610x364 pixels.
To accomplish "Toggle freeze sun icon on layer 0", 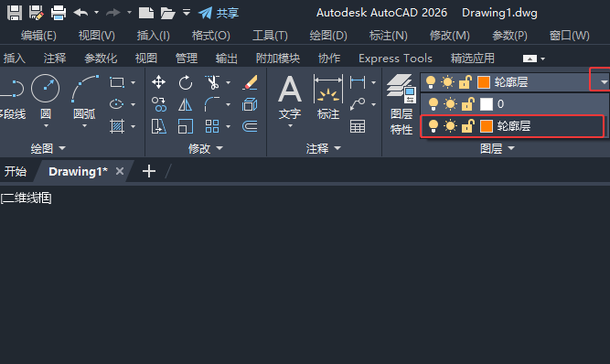I will [x=451, y=104].
